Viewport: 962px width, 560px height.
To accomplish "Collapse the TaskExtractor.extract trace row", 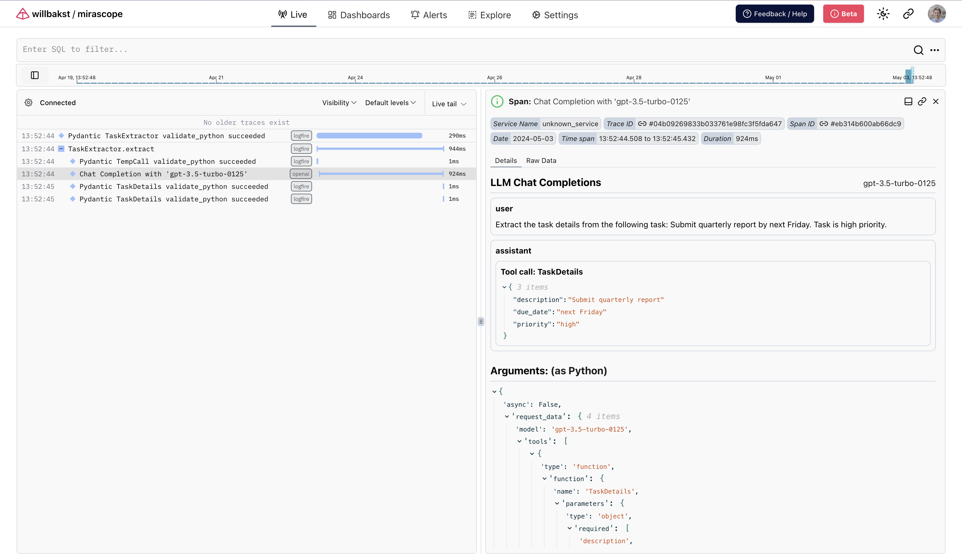I will pyautogui.click(x=61, y=149).
